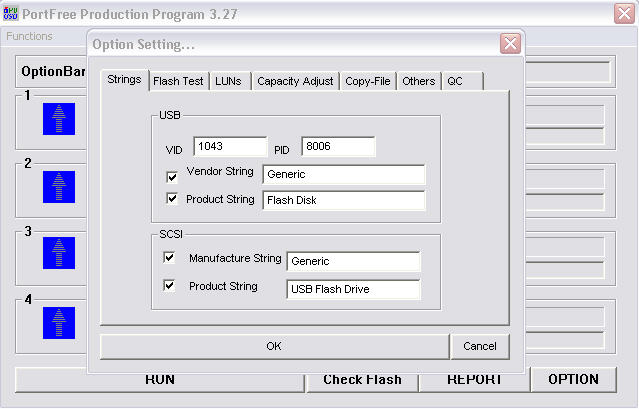Click the blue arrow icon for port 1
This screenshot has width=639, height=409.
(59, 119)
